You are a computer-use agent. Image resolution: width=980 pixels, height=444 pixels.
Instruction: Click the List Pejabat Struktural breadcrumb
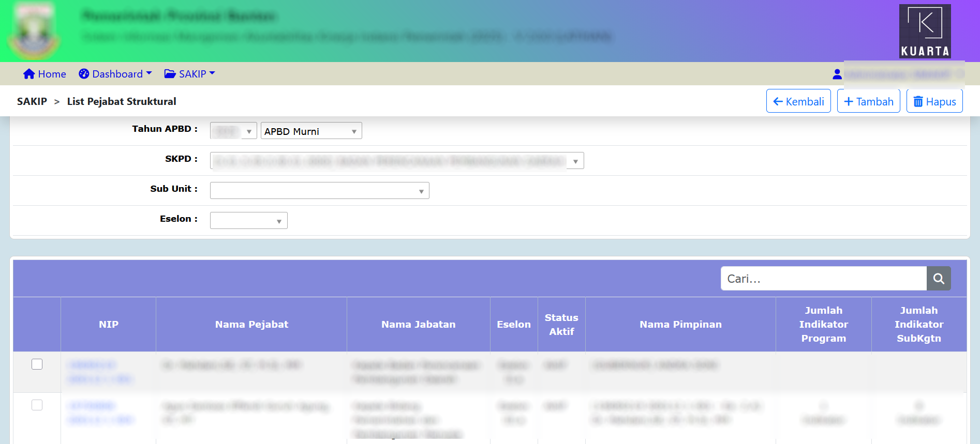click(x=122, y=101)
